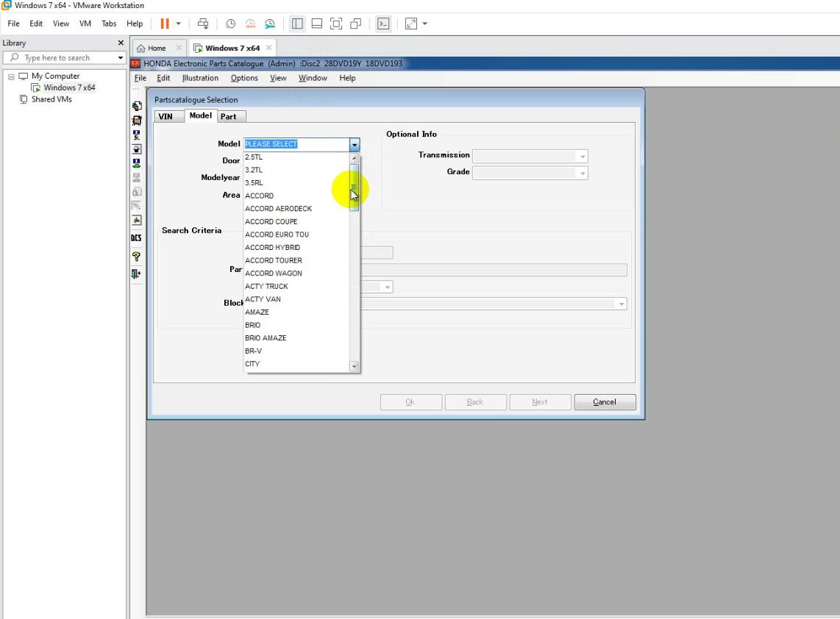Choose BR-V from the model list

(296, 351)
